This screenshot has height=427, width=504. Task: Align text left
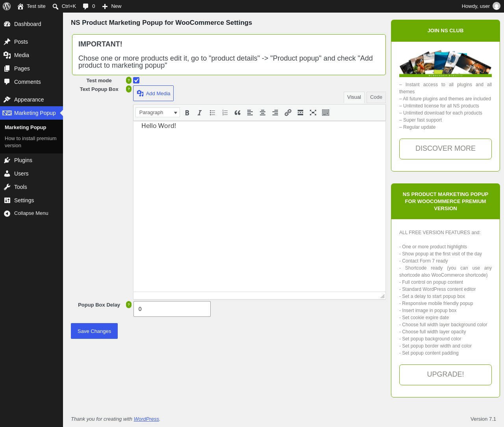coord(250,113)
